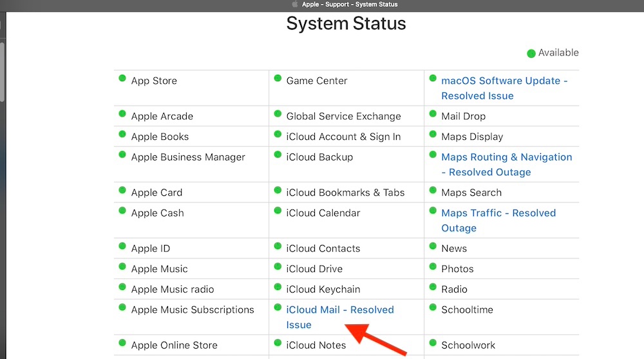Click the status dot beside Apple Music Subscriptions

122,307
